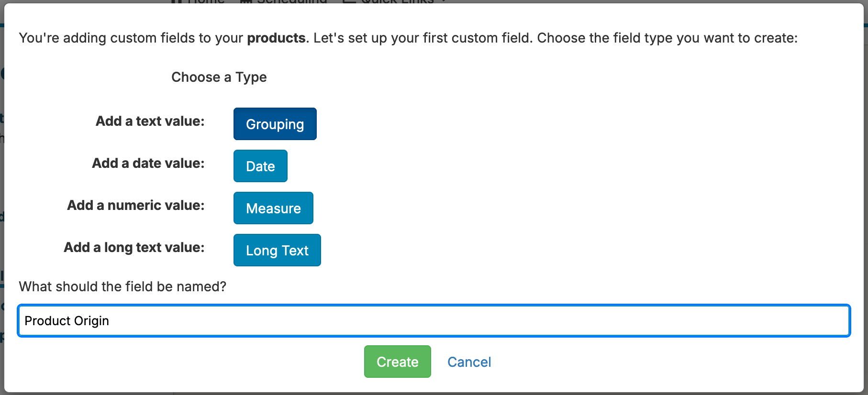Click the Cancel link beside Create
868x395 pixels.
tap(469, 362)
